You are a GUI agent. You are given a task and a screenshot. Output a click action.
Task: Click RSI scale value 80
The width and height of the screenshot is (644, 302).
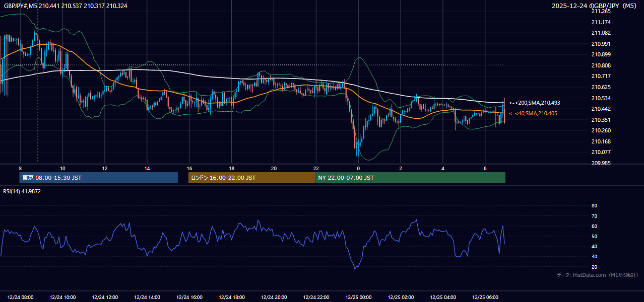click(594, 206)
